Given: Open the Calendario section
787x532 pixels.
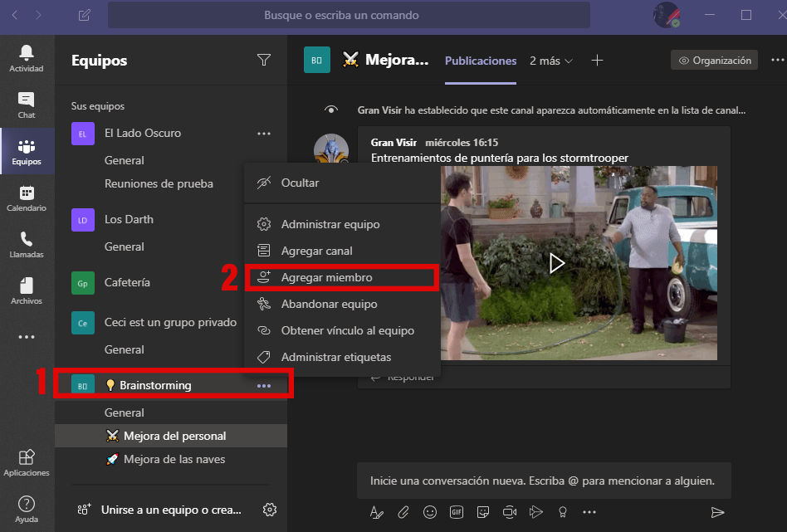Looking at the screenshot, I should coord(27,199).
